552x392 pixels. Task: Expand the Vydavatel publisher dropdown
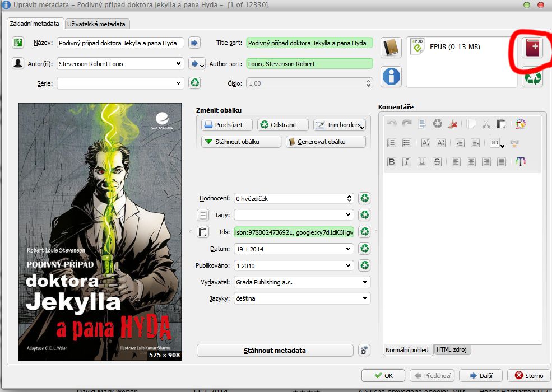[365, 282]
